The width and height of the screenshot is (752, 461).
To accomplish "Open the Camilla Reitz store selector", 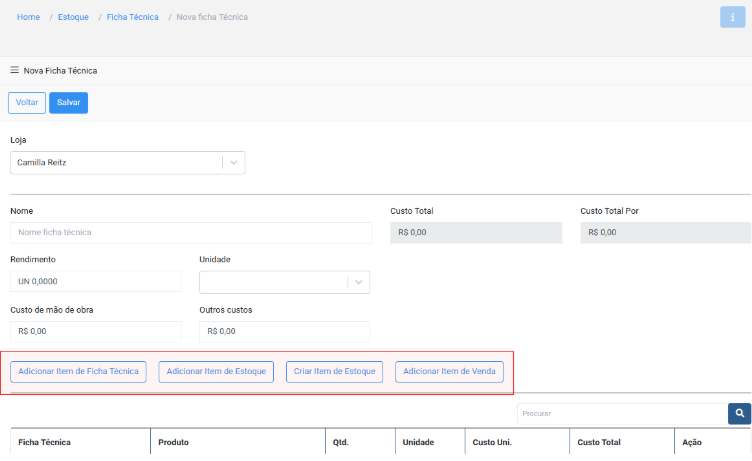I will pos(115,162).
